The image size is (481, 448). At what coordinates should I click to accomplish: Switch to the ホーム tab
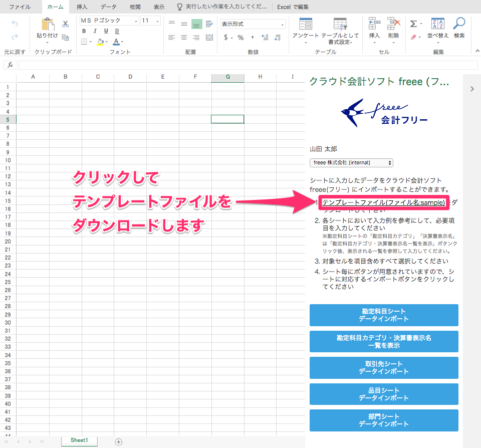(x=56, y=7)
